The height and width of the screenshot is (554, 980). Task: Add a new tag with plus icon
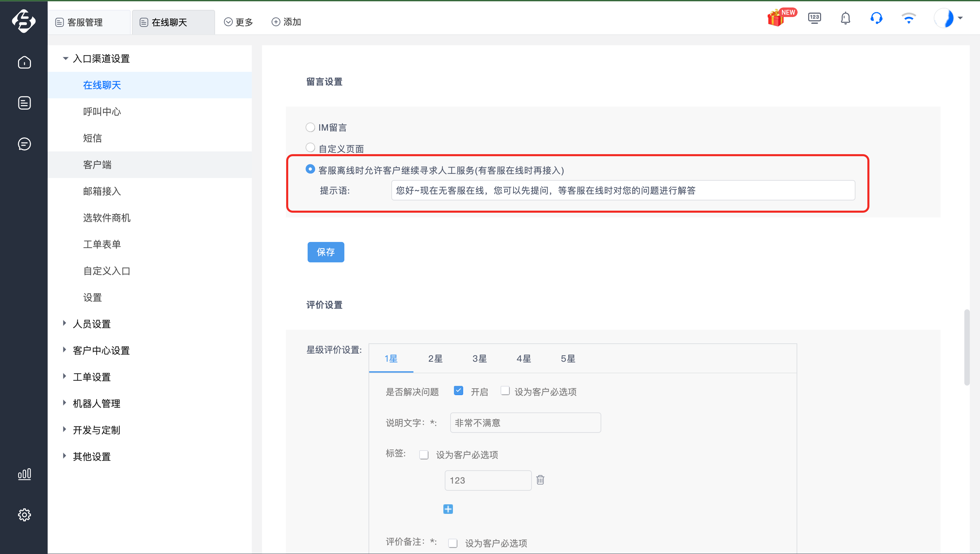click(x=448, y=509)
